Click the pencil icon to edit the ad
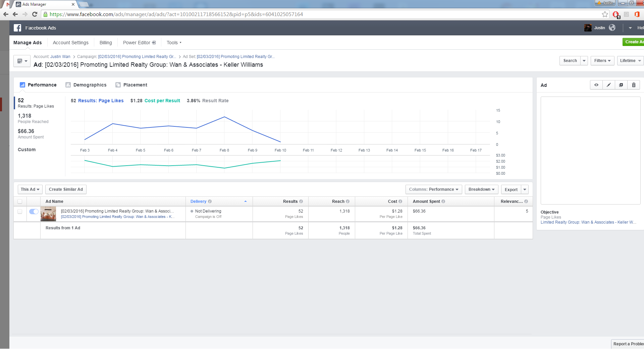Screen dimensions: 644x349 coord(608,85)
